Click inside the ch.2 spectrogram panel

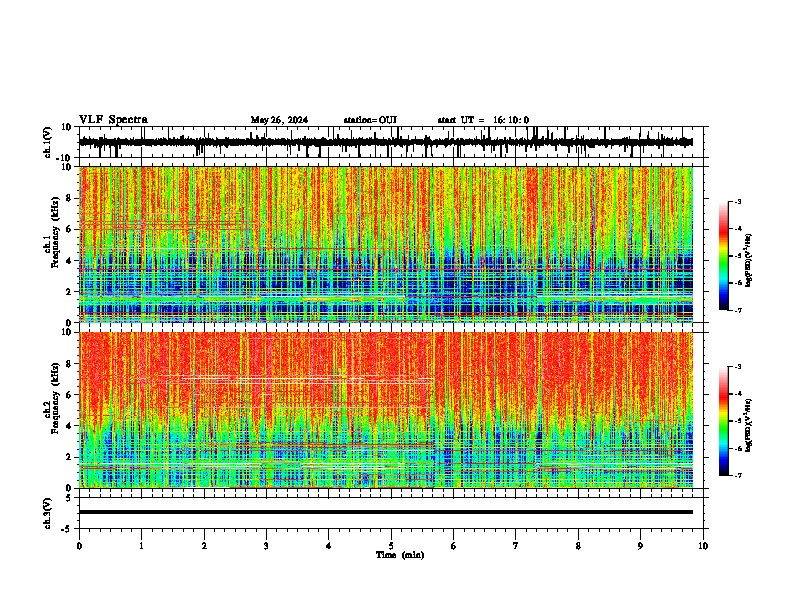tap(386, 410)
